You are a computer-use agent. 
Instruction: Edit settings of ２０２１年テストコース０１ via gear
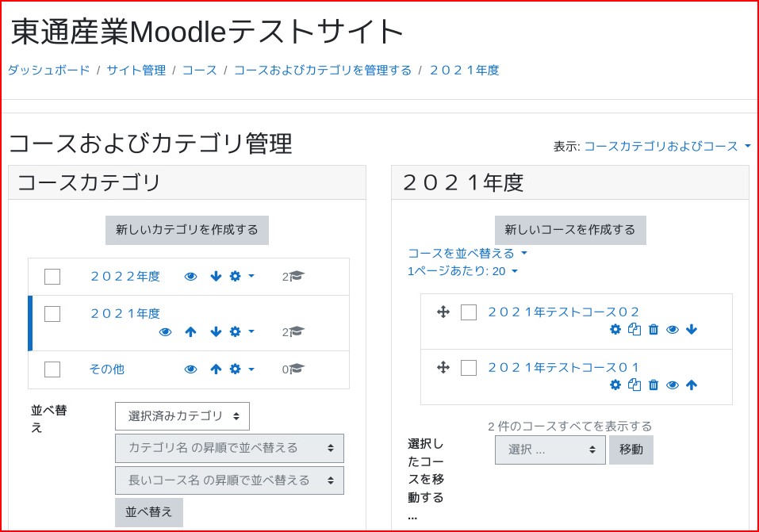click(x=615, y=385)
